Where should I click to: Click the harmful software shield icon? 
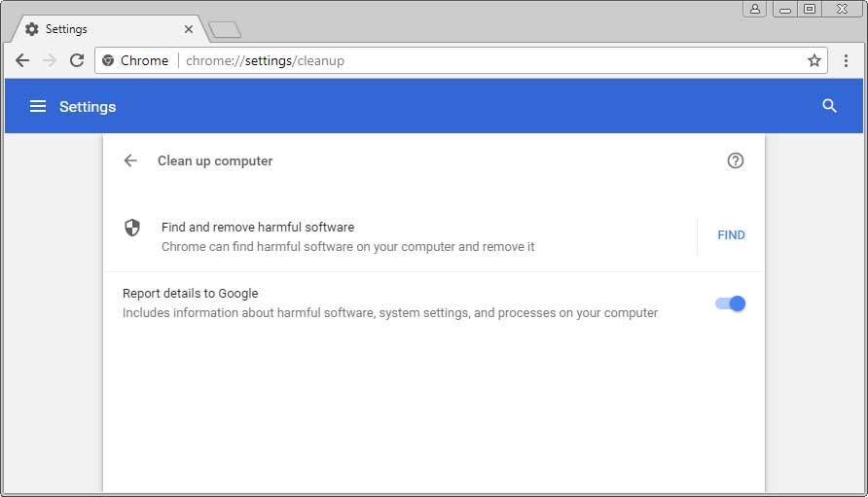132,228
